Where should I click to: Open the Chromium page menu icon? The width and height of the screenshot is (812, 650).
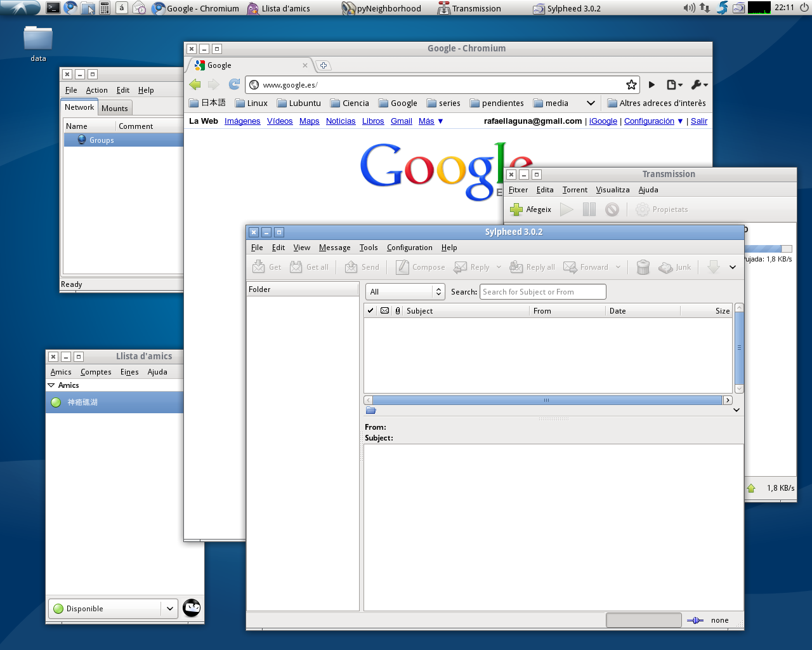674,84
